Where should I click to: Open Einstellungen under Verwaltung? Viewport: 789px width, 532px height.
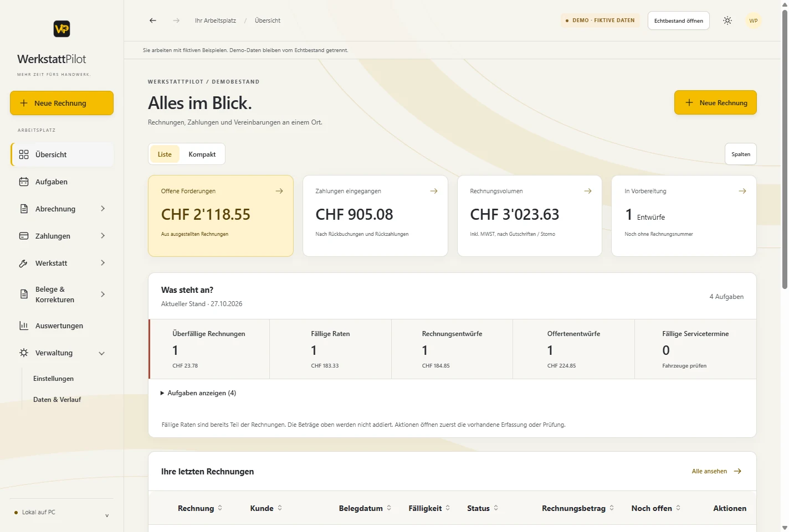(53, 379)
